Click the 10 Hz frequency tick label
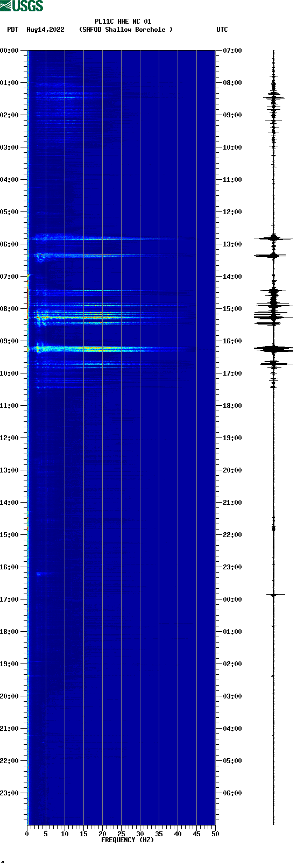This screenshot has width=297, height=868. (x=65, y=834)
